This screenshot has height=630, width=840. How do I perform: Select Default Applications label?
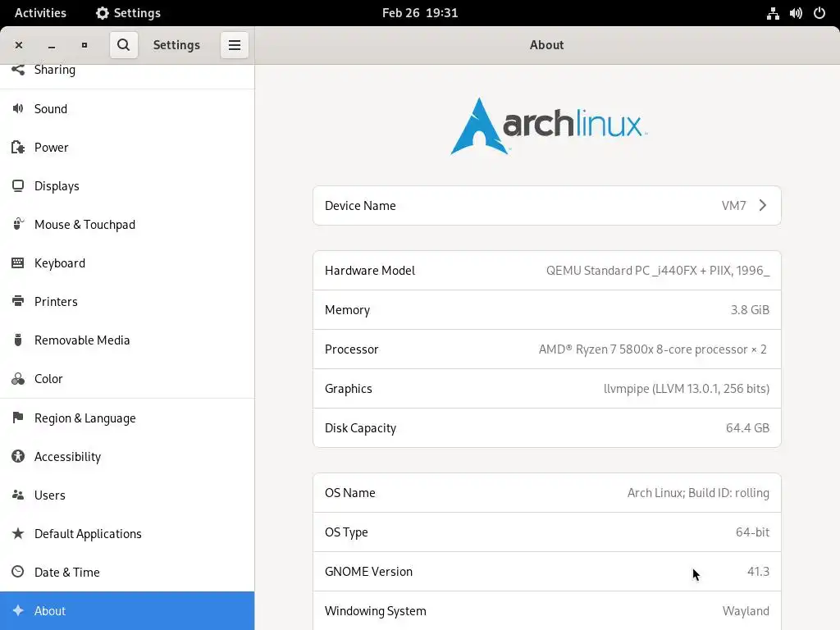[x=88, y=533]
